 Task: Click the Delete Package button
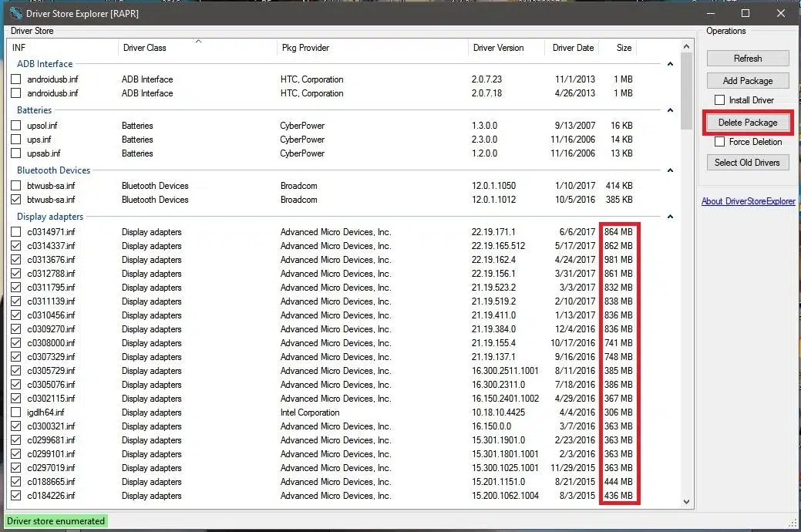tap(748, 122)
